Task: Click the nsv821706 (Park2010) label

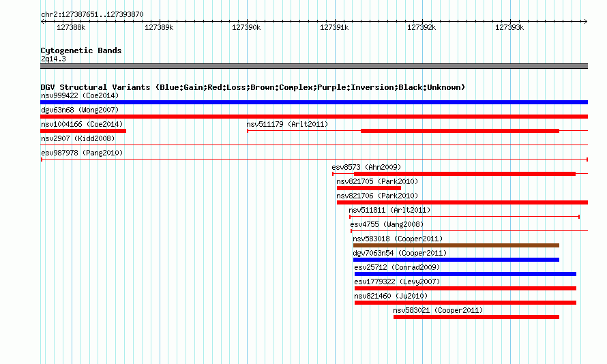Action: [x=377, y=196]
